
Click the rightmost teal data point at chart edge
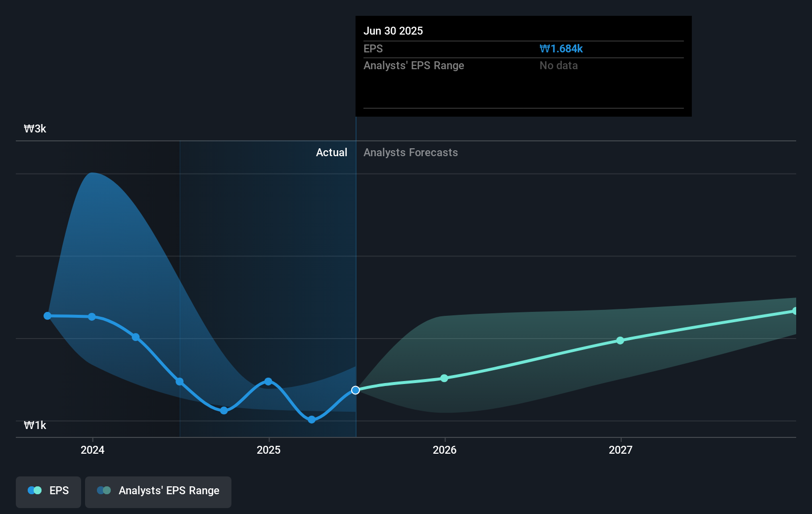pyautogui.click(x=795, y=310)
